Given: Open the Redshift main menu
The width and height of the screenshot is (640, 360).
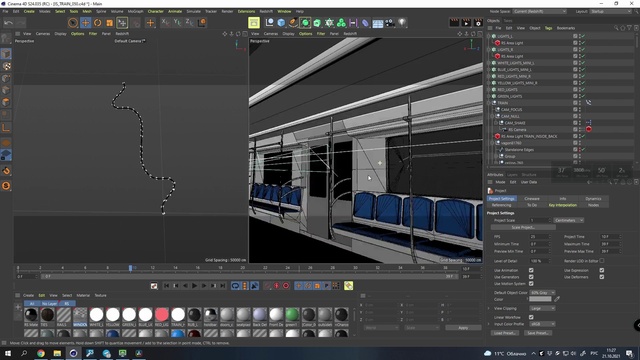Looking at the screenshot, I should point(266,11).
